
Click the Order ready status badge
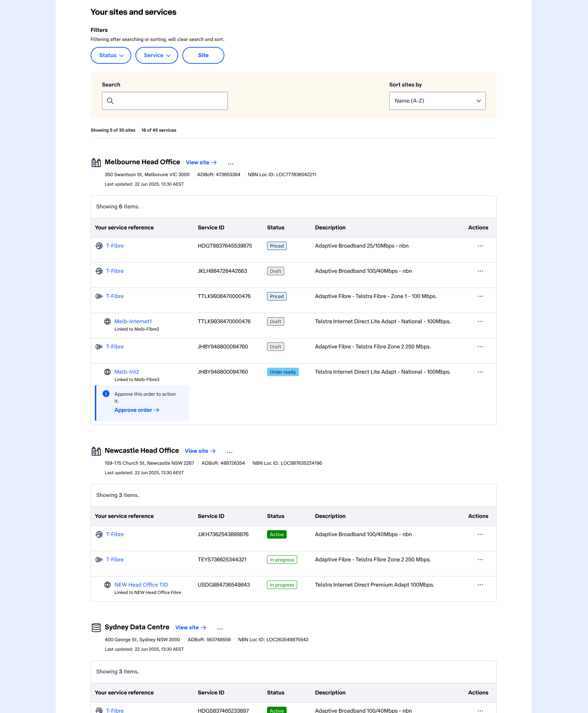coord(283,372)
